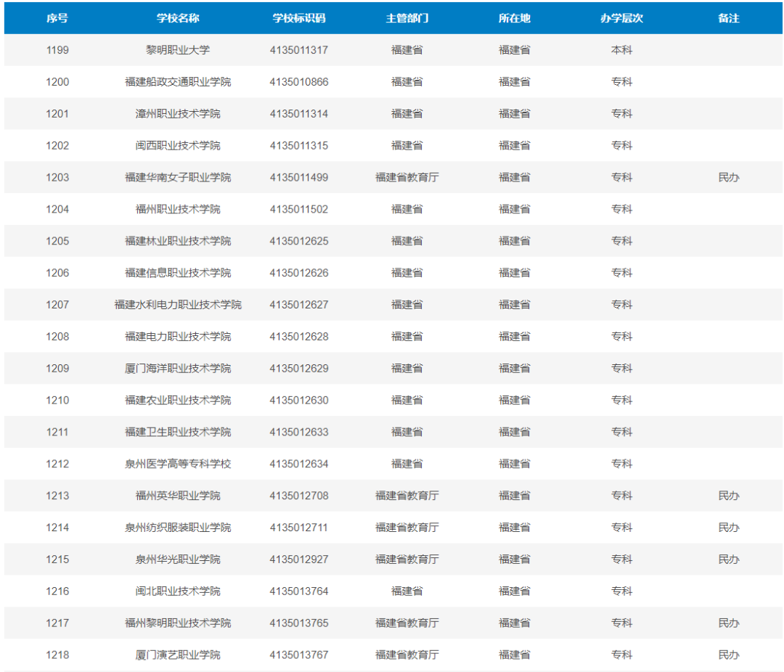Click 福建省教育厅 in the 泉州纺织服装职业学院 row
The height and width of the screenshot is (672, 784).
pyautogui.click(x=407, y=528)
